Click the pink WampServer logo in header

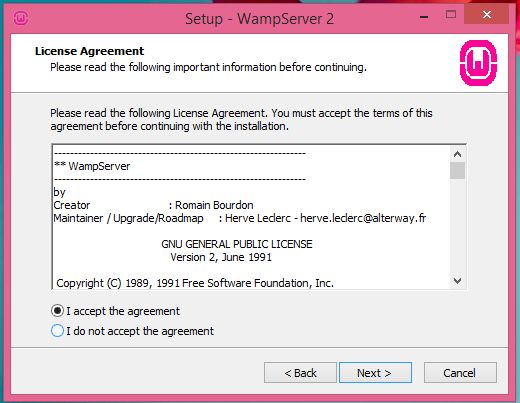pyautogui.click(x=478, y=63)
